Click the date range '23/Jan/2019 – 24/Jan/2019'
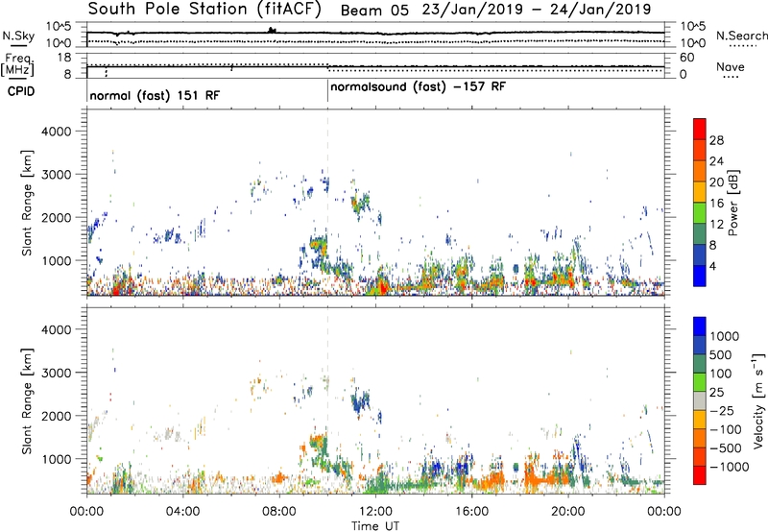 click(537, 10)
